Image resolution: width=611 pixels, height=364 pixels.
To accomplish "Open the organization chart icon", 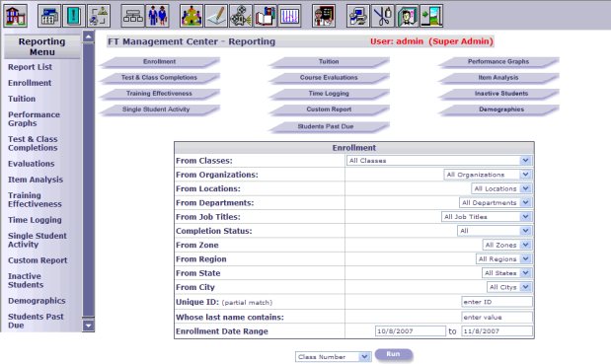I will (x=132, y=16).
